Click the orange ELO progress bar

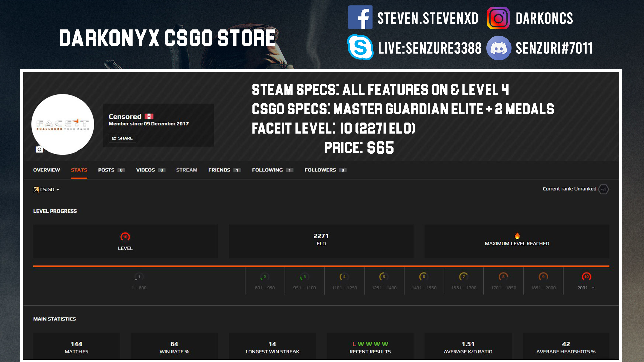click(322, 266)
